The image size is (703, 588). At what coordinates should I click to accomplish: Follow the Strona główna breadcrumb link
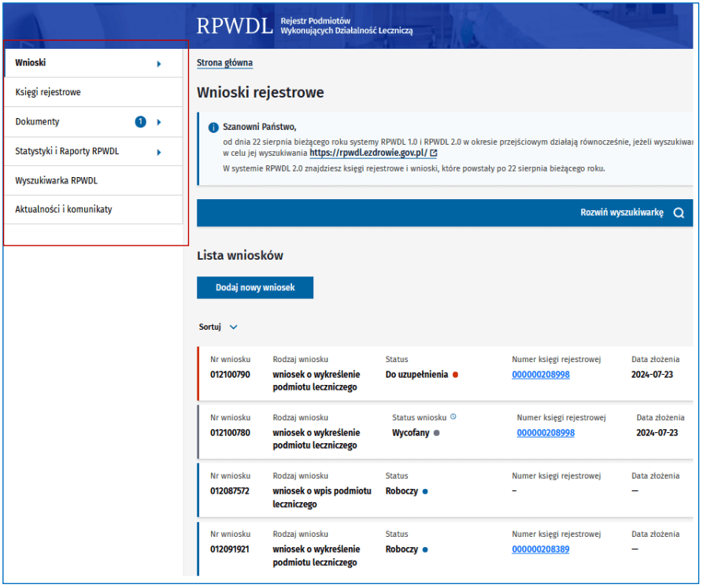[x=224, y=62]
